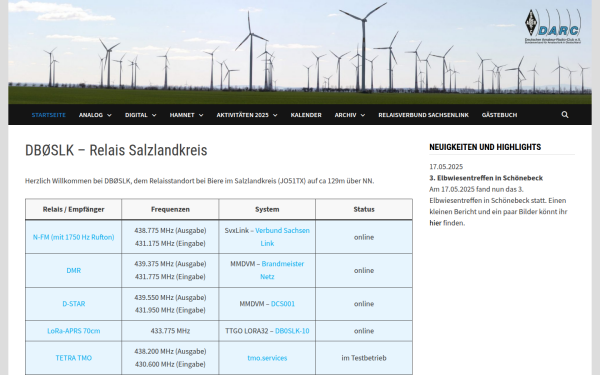Follow the Verbund Sachsen Link link
This screenshot has width=600, height=375.
point(282,237)
